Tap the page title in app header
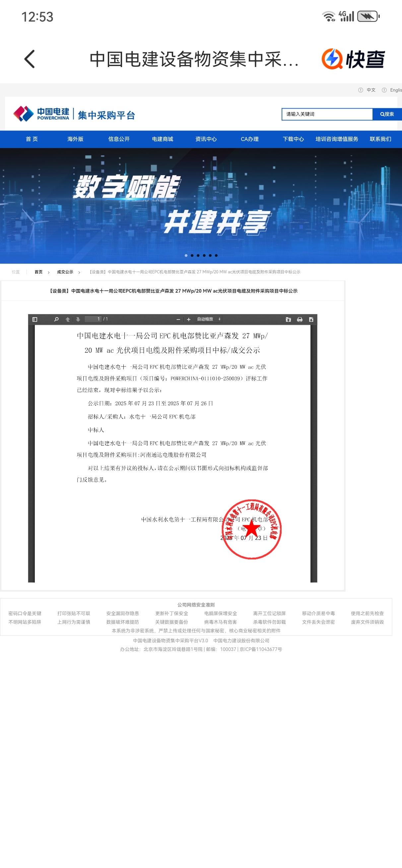 click(x=194, y=59)
